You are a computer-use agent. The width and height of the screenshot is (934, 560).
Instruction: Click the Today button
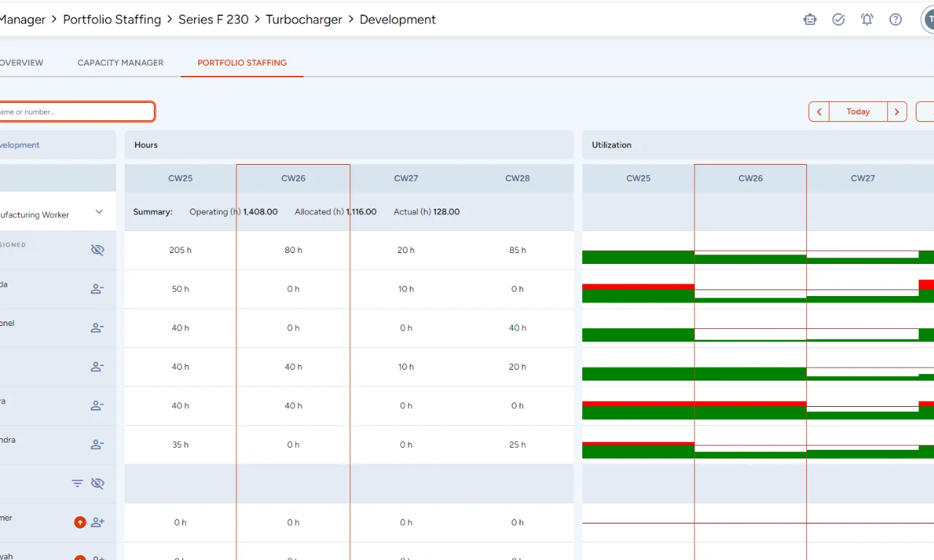coord(858,112)
